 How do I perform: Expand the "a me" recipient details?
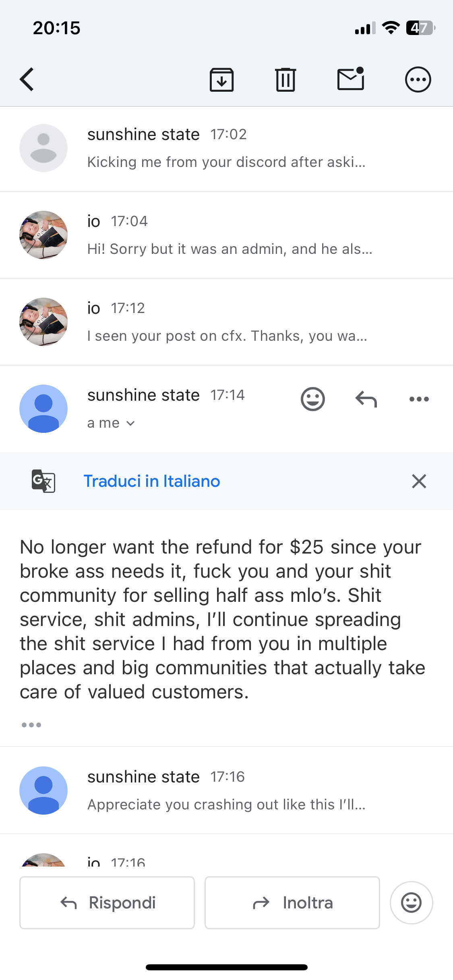111,423
